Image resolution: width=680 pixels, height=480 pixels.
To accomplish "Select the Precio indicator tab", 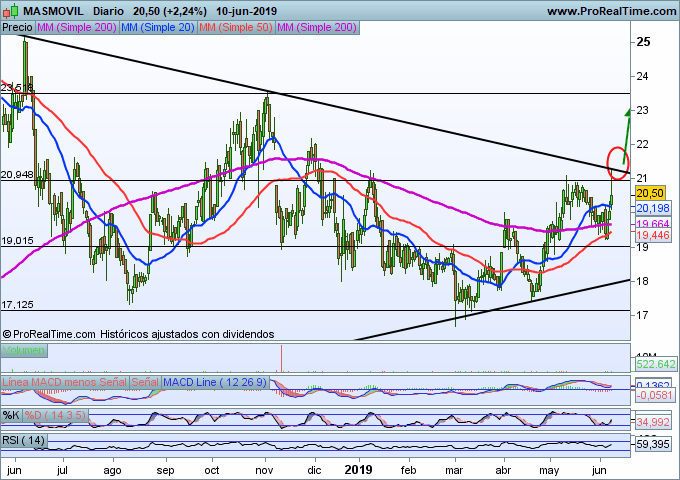I will [x=17, y=27].
